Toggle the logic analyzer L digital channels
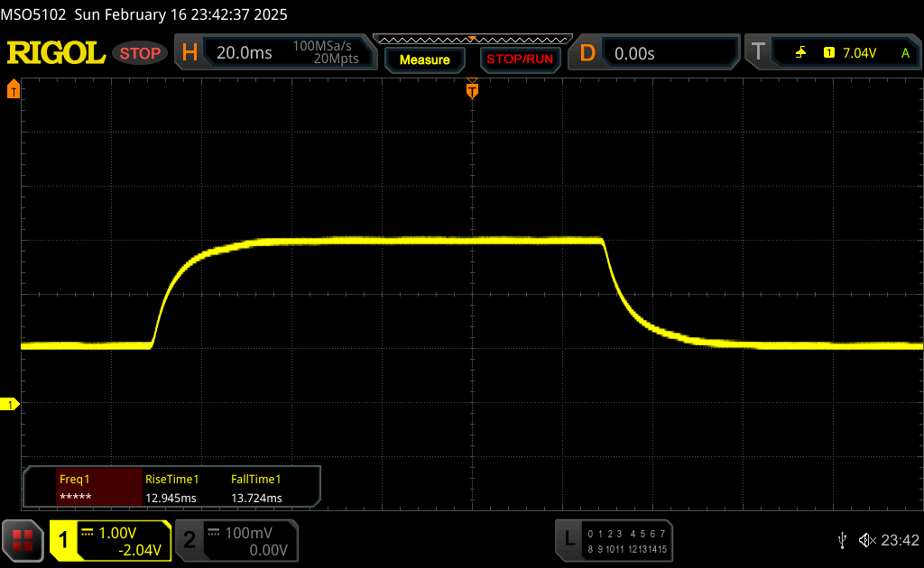Viewport: 924px width, 568px height. point(614,540)
